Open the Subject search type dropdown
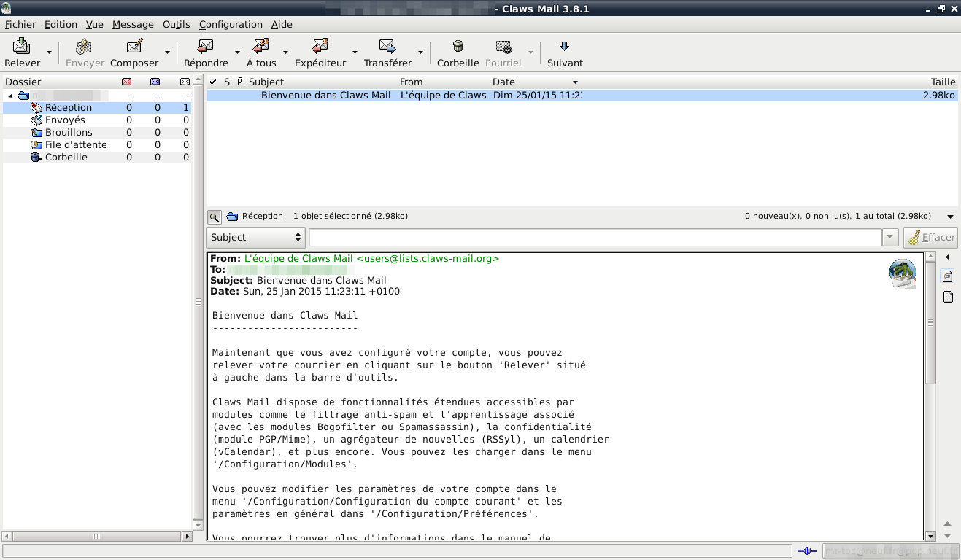This screenshot has height=560, width=961. (x=255, y=238)
